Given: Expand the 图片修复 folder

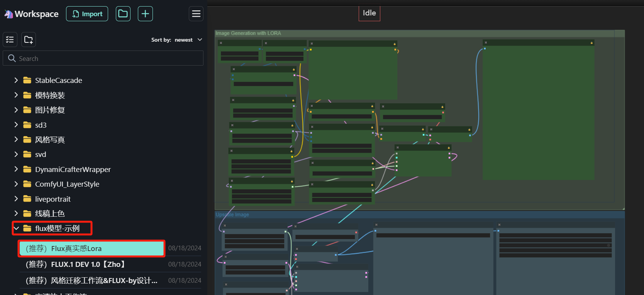Looking at the screenshot, I should click(x=16, y=110).
